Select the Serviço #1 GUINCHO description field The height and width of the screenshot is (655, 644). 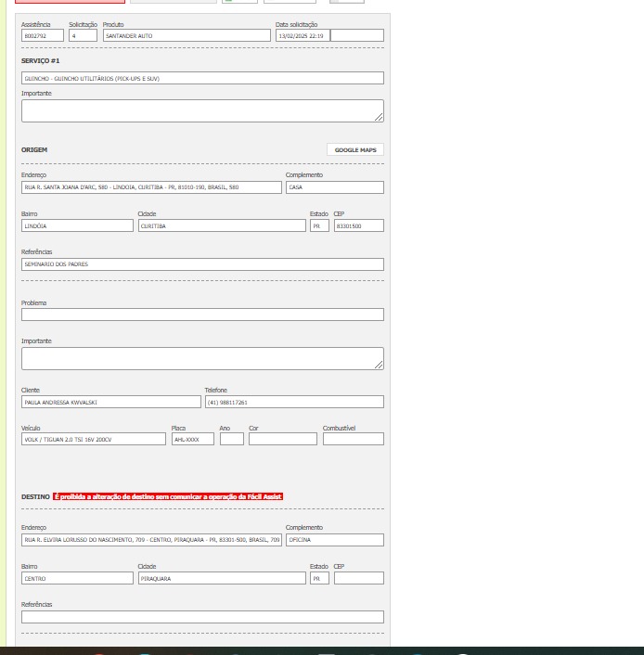[202, 78]
